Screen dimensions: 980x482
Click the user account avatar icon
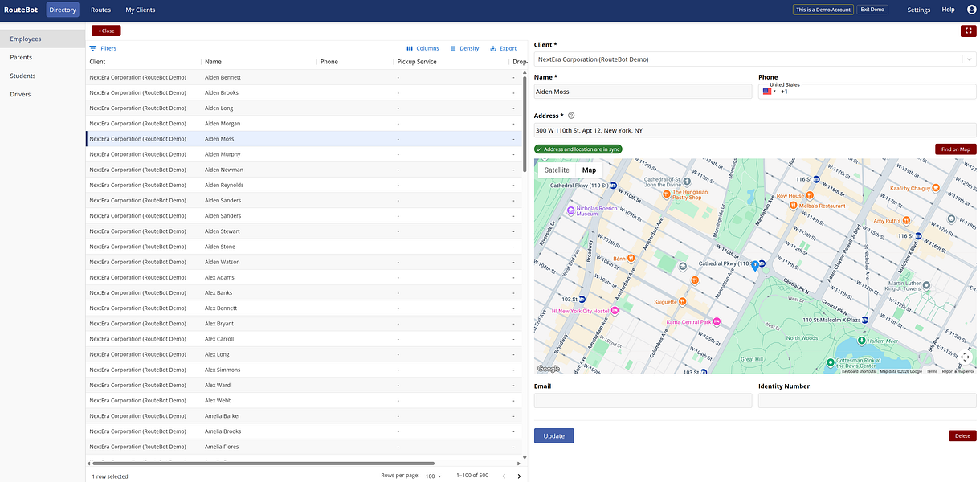pyautogui.click(x=971, y=10)
